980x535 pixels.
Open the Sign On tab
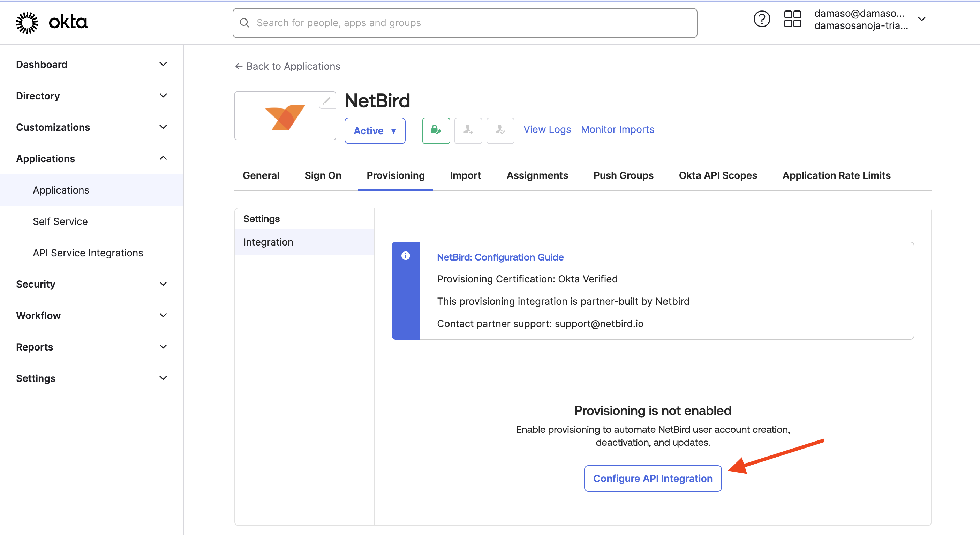point(323,175)
